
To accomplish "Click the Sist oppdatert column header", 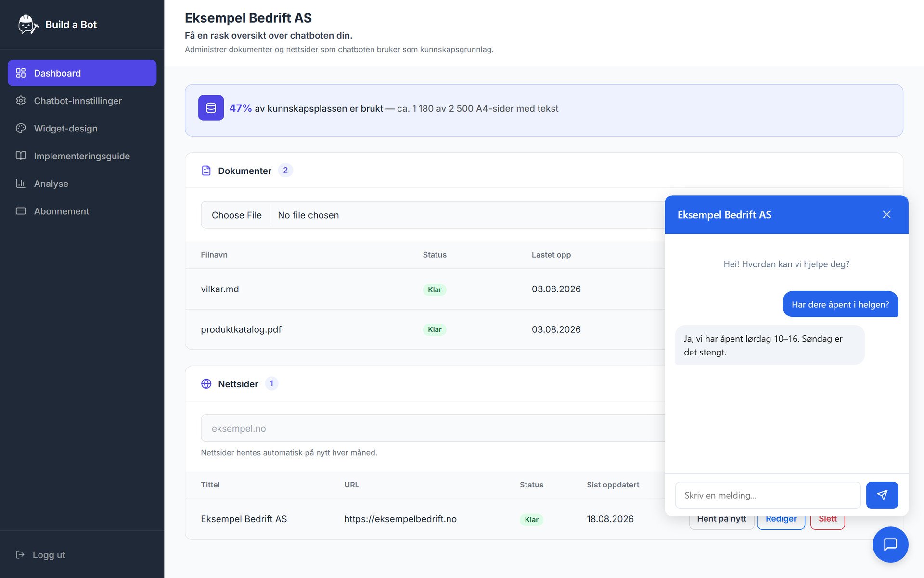I will (x=613, y=485).
